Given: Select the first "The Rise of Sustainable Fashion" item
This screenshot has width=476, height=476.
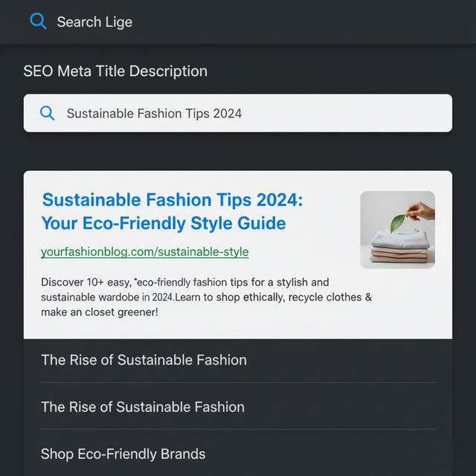Looking at the screenshot, I should [144, 360].
